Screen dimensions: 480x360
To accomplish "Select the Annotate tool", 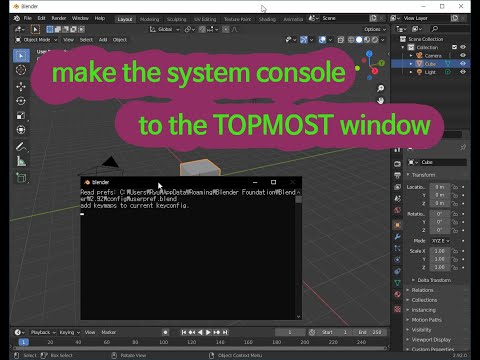I will click(x=21, y=147).
